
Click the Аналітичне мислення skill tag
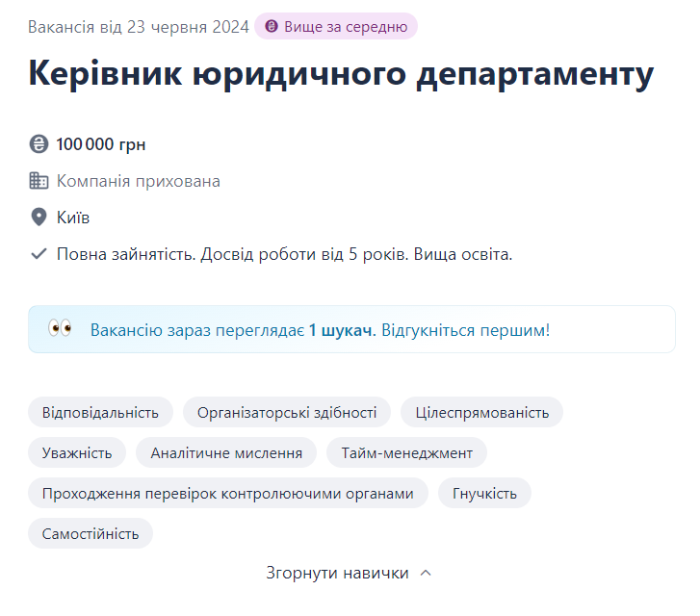226,452
